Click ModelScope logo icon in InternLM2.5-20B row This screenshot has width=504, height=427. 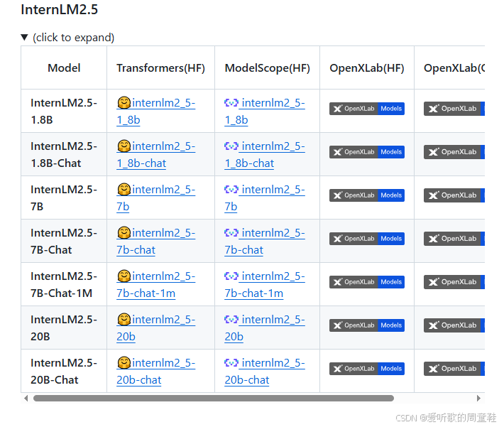point(231,319)
